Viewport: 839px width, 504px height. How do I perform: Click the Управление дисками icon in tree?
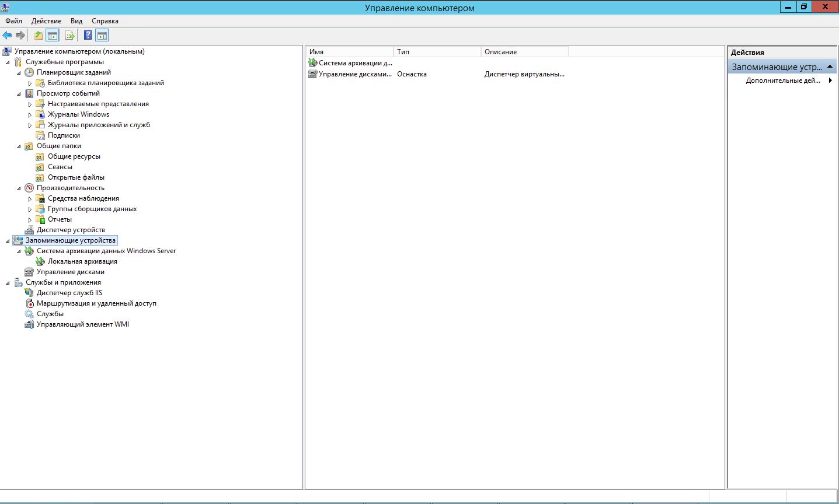coord(29,272)
